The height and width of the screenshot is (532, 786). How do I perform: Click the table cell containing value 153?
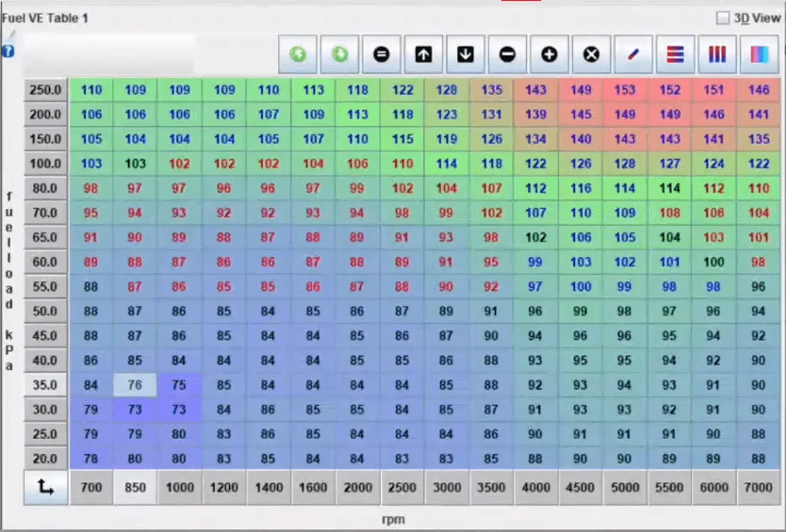point(625,90)
